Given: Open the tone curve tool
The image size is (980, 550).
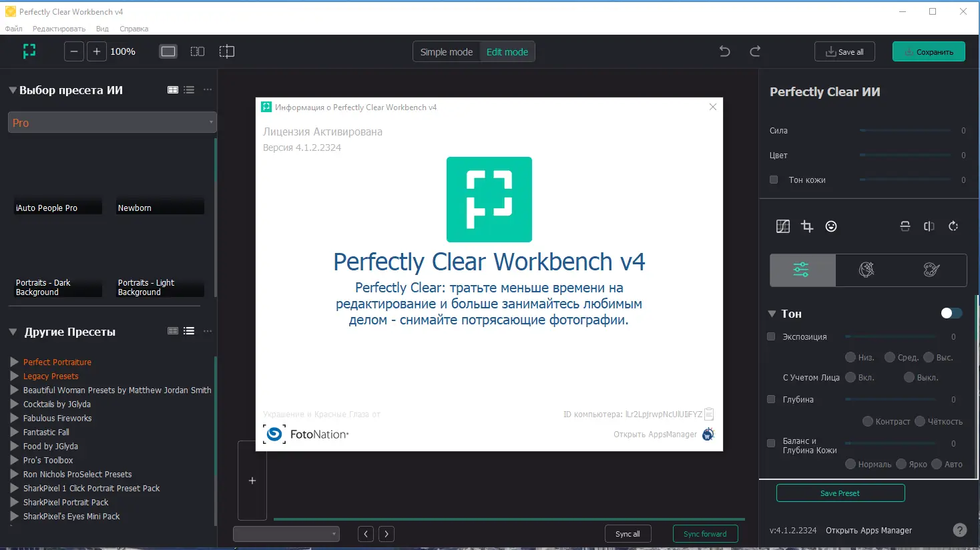Looking at the screenshot, I should point(782,226).
